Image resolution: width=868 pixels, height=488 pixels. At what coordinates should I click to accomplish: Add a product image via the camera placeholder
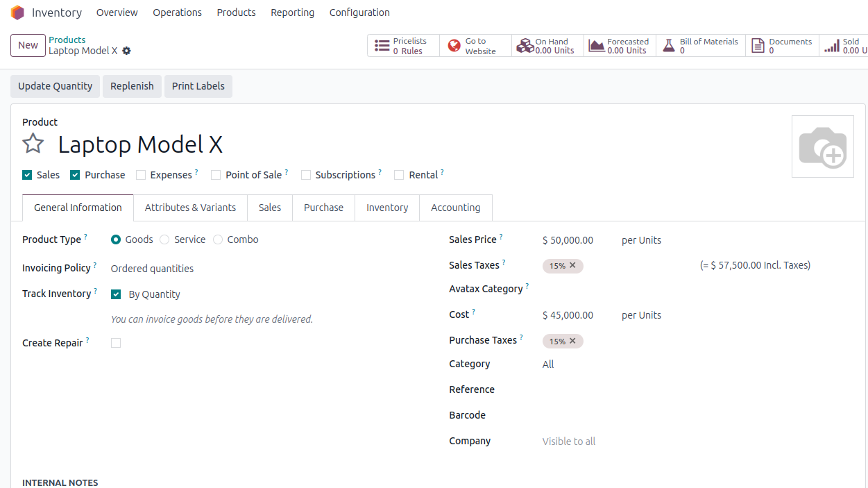tap(823, 146)
